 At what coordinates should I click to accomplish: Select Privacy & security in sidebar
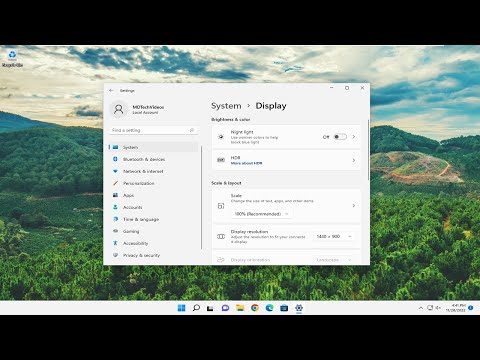(153, 255)
